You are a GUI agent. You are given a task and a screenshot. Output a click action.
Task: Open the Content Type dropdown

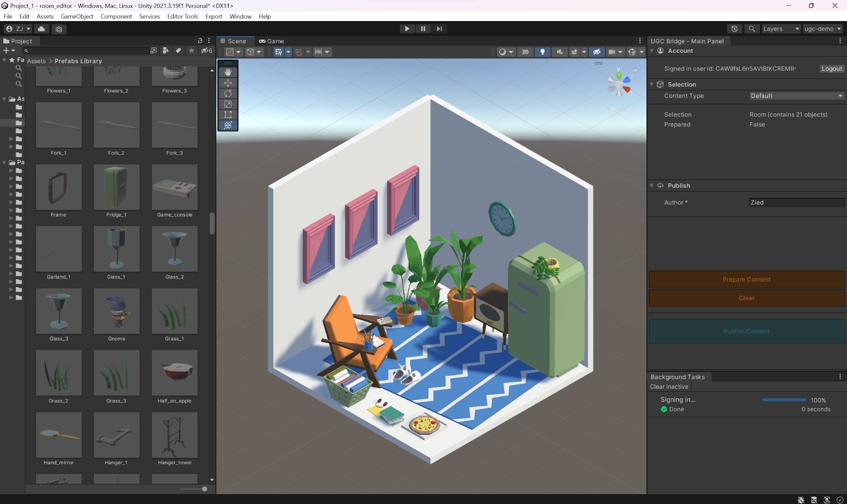coord(796,96)
